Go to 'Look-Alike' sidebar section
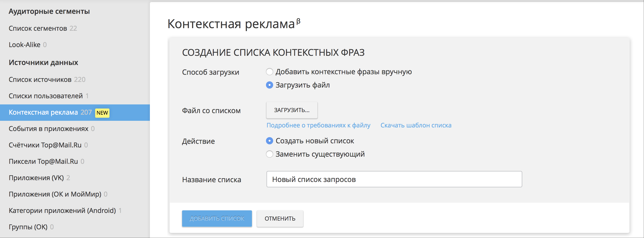The image size is (644, 238). click(25, 45)
